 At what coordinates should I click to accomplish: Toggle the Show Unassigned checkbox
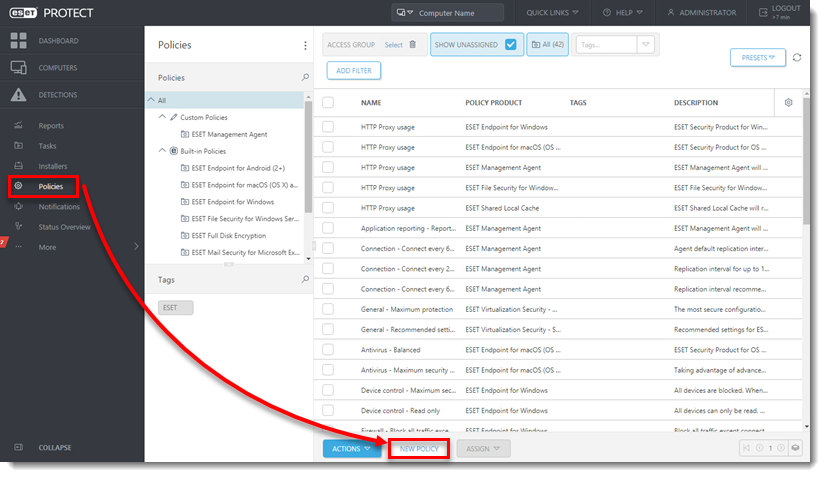tap(510, 45)
